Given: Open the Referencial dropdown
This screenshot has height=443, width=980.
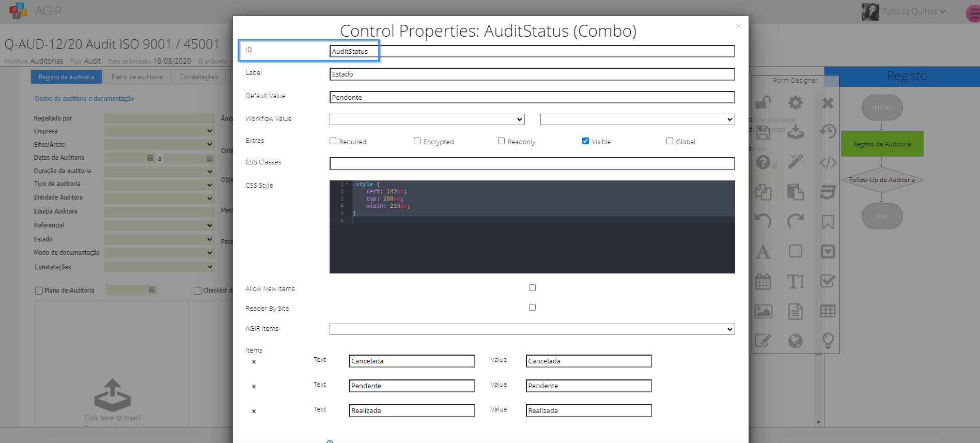Looking at the screenshot, I should pyautogui.click(x=159, y=226).
